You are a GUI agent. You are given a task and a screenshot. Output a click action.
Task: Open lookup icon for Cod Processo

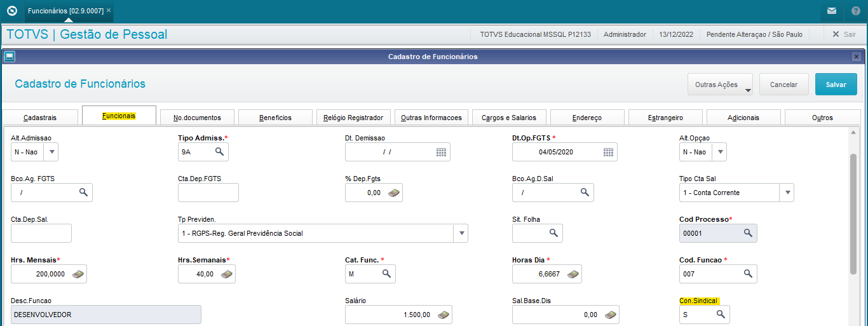pos(748,233)
